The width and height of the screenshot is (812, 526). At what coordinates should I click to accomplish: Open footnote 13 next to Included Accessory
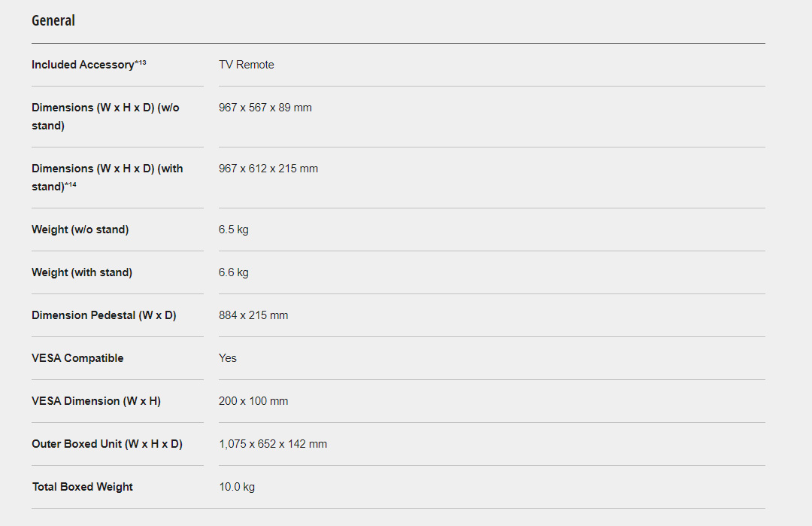[141, 63]
